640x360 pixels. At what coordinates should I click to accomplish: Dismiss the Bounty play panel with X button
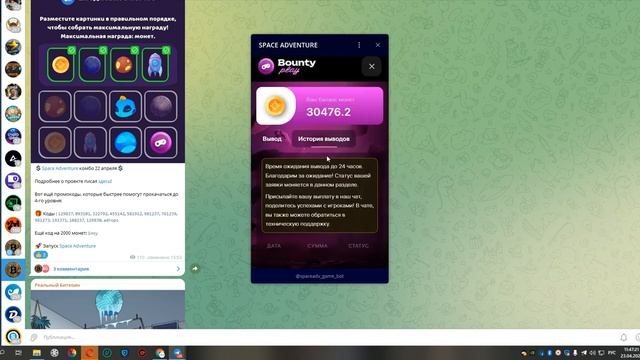pyautogui.click(x=371, y=66)
